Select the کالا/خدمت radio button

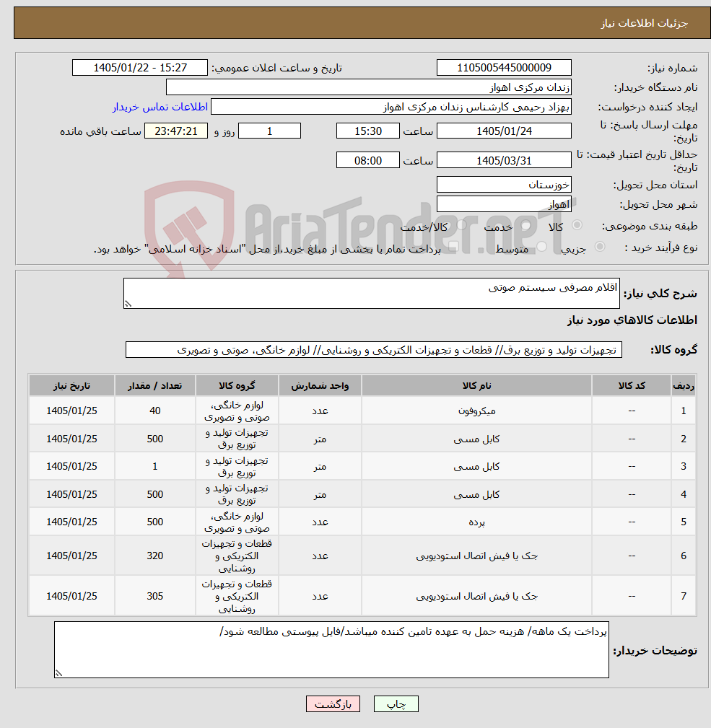click(x=462, y=225)
